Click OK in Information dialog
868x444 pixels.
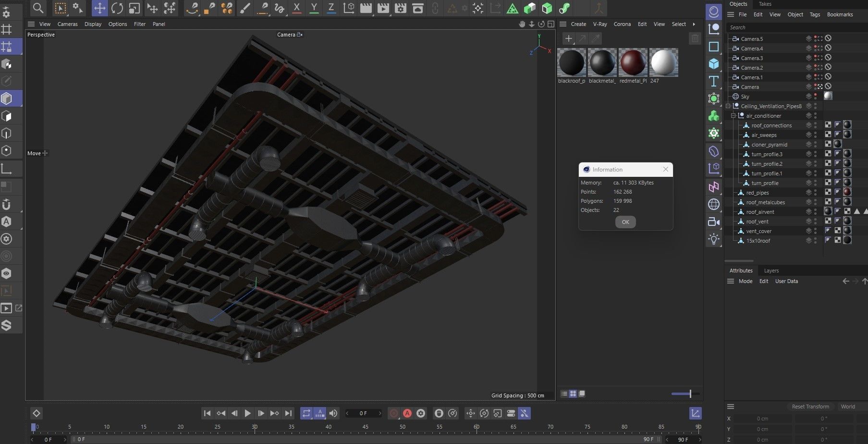click(625, 222)
